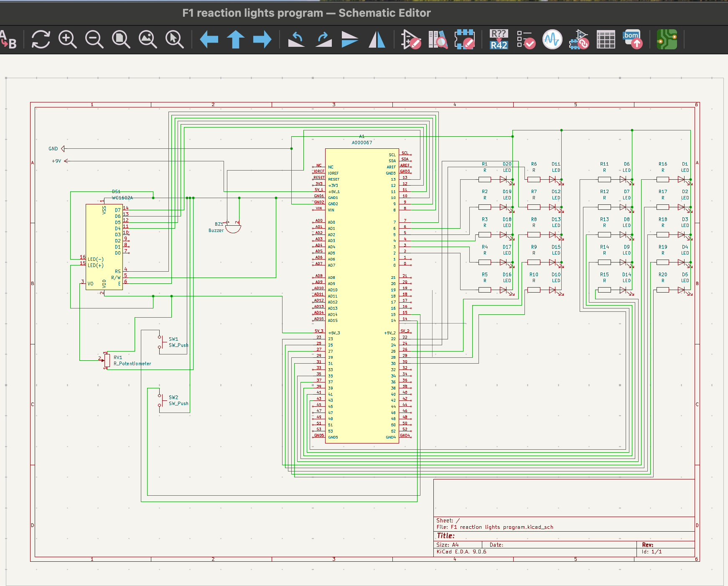The height and width of the screenshot is (586, 728).
Task: Open the Footprint Editor
Action: (x=464, y=40)
